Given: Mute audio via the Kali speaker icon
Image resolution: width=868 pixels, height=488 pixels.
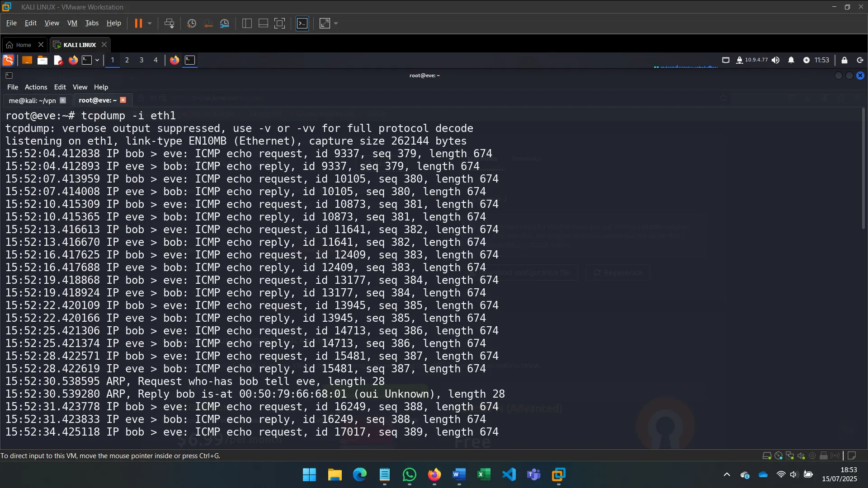Looking at the screenshot, I should point(776,60).
